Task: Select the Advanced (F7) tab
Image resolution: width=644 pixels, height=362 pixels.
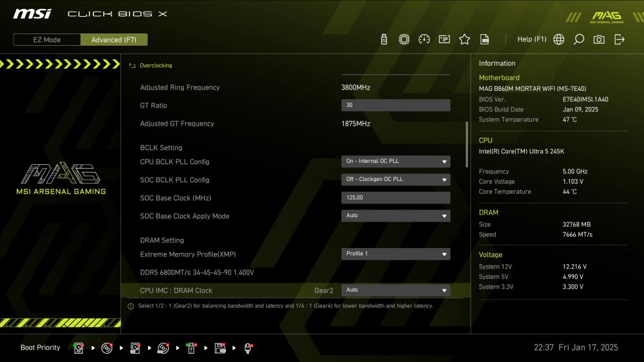Action: pyautogui.click(x=114, y=40)
